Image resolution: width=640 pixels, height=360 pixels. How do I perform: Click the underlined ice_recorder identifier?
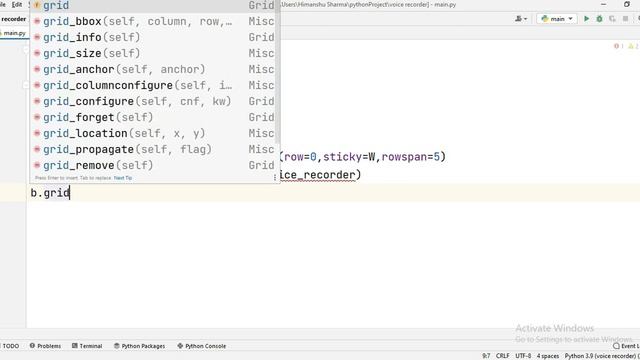[x=318, y=175]
